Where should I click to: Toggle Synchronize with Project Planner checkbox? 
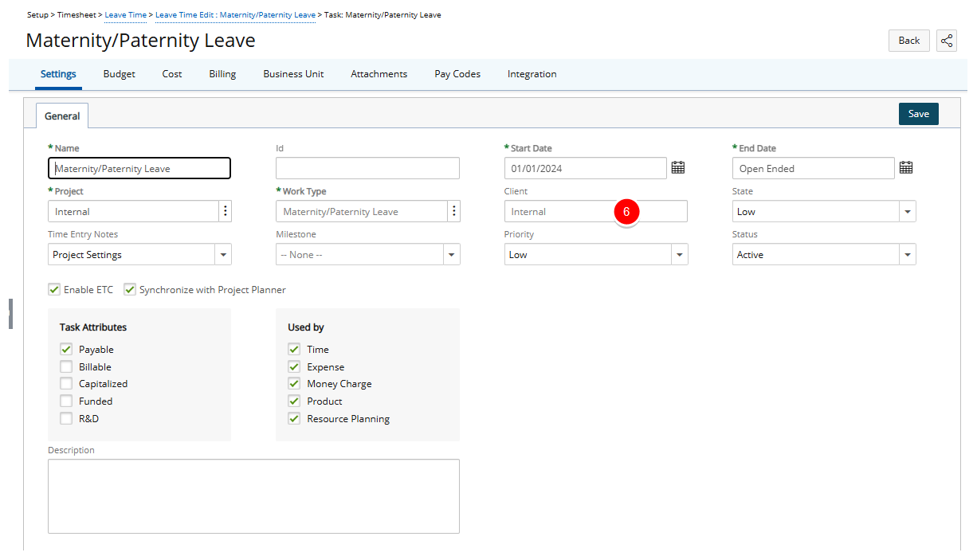[x=130, y=289]
